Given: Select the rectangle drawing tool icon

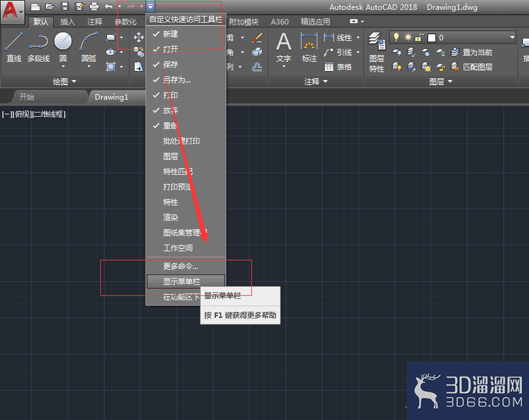Looking at the screenshot, I should [111, 37].
